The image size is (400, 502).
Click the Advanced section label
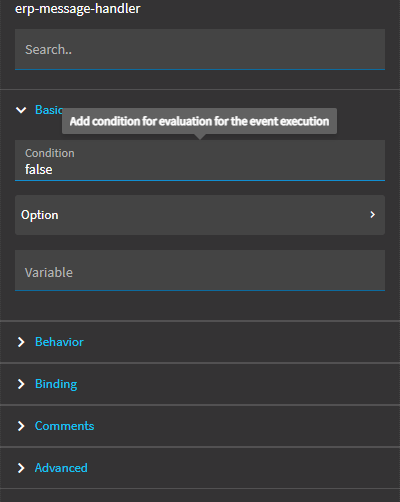pos(61,468)
